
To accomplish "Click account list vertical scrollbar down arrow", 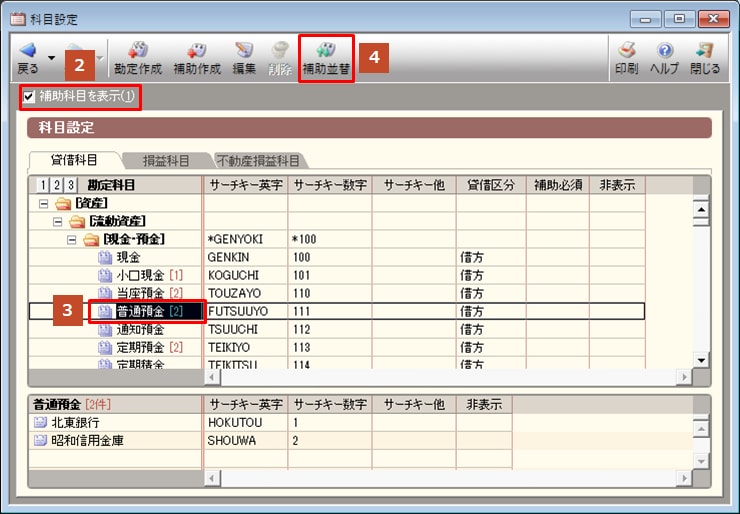I will click(x=701, y=361).
